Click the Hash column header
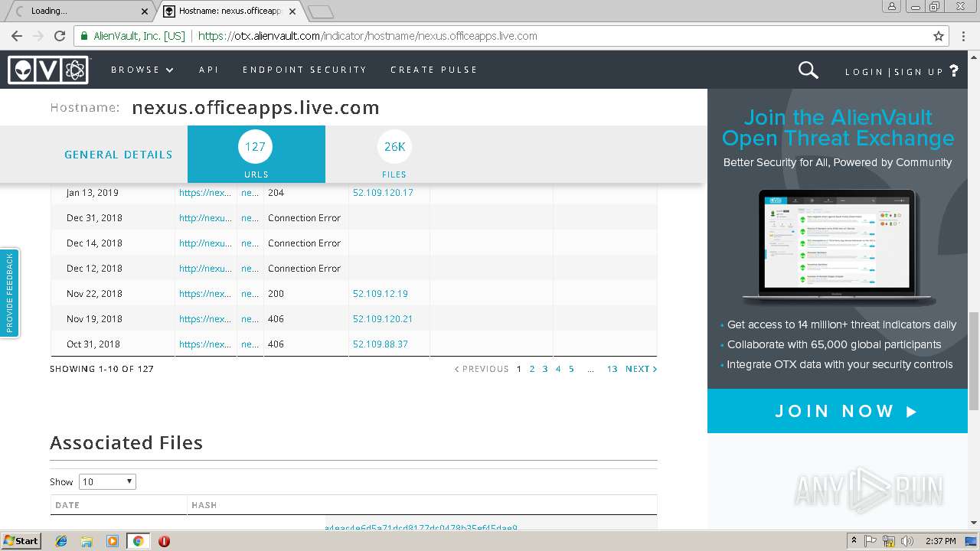Viewport: 980px width, 551px height. point(204,505)
